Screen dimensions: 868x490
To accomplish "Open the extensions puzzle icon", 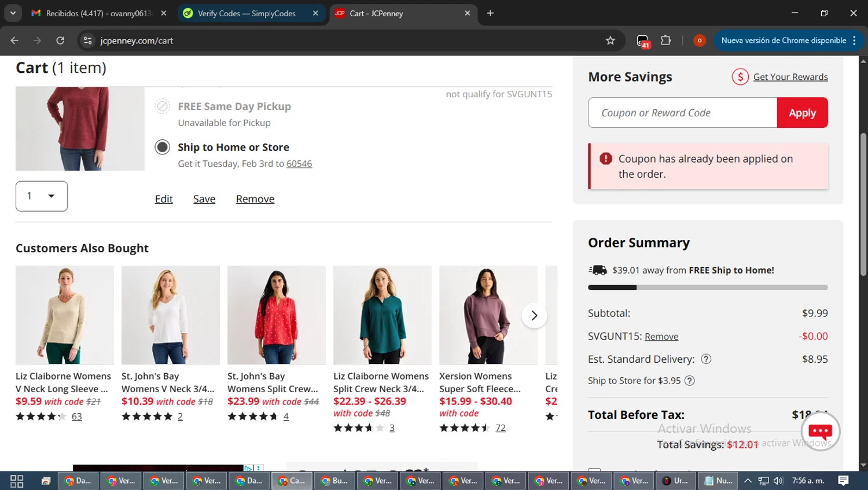I will 665,40.
